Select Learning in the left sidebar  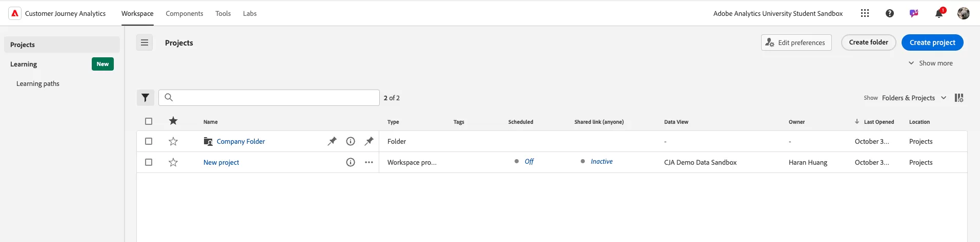point(24,64)
